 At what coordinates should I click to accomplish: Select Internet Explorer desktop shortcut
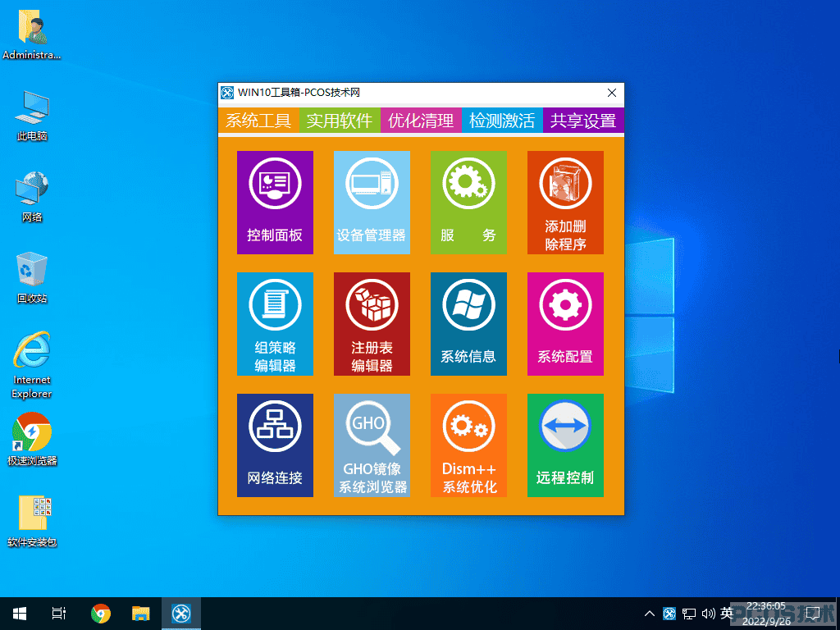32,365
